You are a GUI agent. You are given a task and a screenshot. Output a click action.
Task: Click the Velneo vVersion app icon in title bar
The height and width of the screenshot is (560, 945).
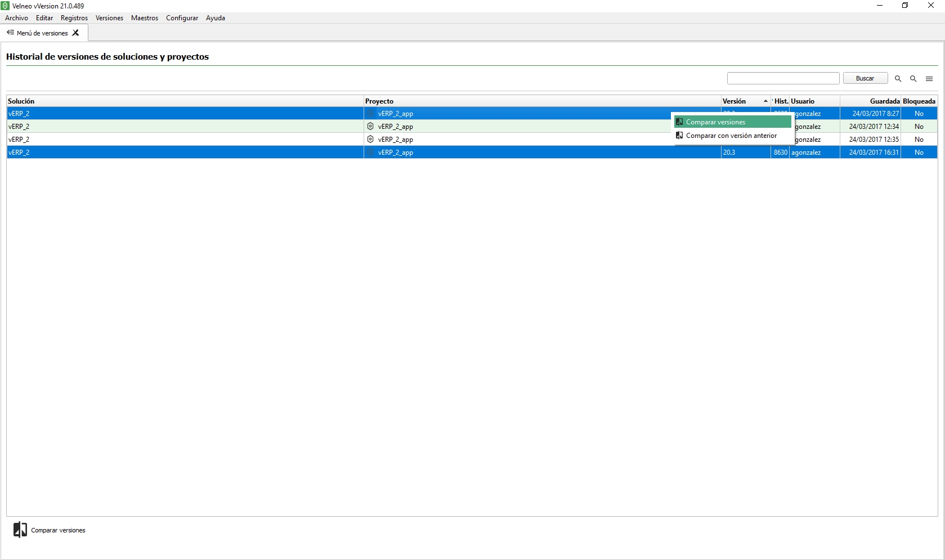tap(5, 6)
